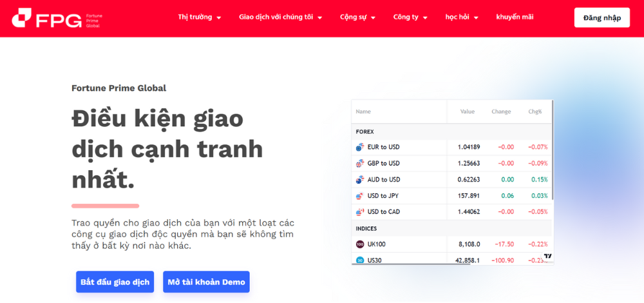The image size is (644, 303).
Task: Click Bắt đầu giao dịch button
Action: click(115, 282)
